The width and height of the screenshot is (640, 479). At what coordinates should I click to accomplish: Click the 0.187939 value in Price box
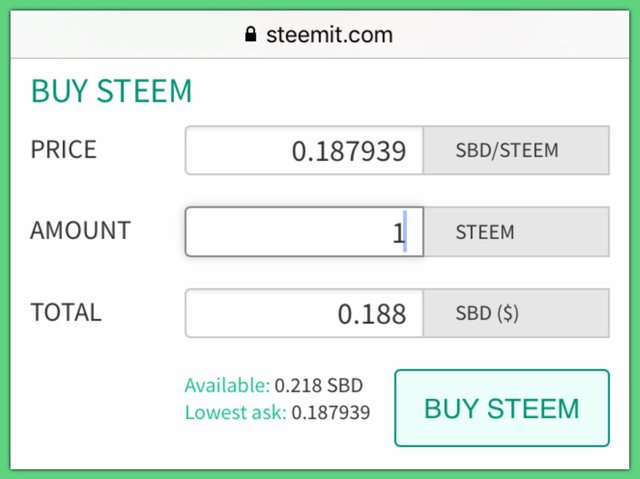[349, 151]
